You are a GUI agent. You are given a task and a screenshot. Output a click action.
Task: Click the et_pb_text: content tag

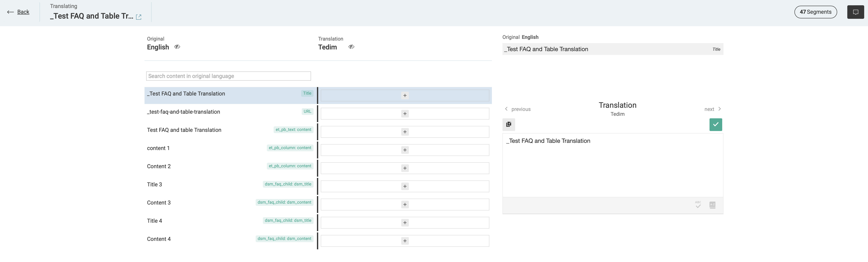point(293,130)
